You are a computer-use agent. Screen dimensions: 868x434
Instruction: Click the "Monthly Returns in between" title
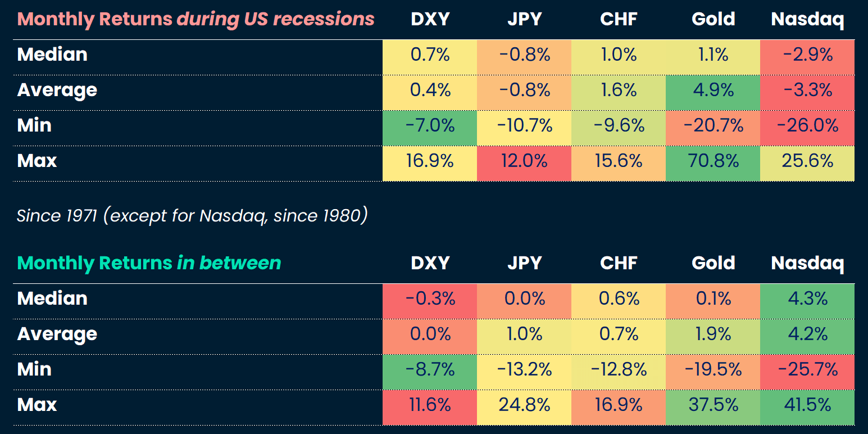149,263
